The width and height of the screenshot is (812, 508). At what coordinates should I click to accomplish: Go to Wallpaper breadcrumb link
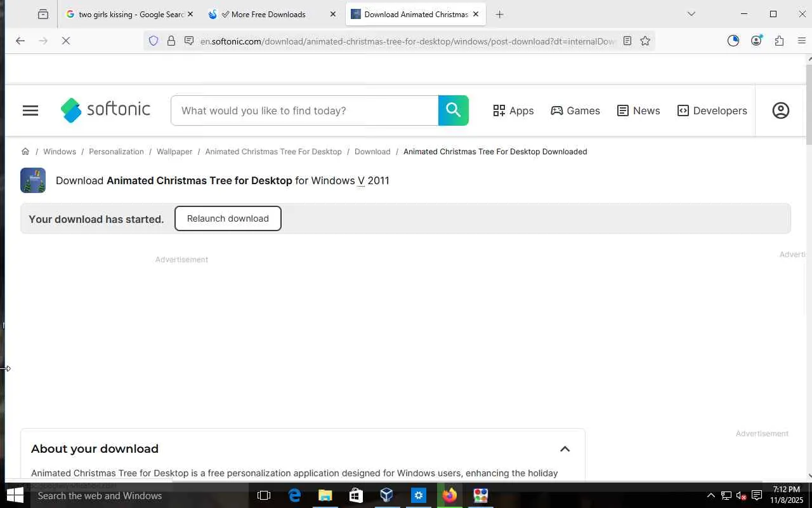click(174, 151)
